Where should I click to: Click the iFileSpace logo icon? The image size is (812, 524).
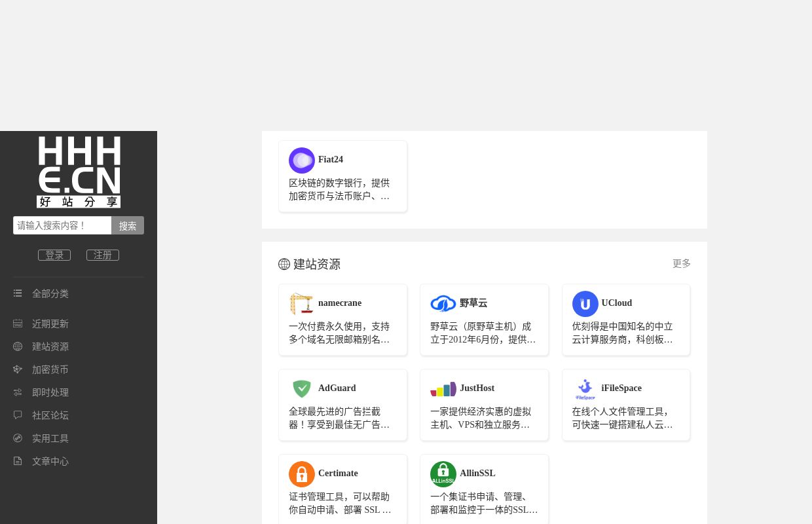[585, 389]
